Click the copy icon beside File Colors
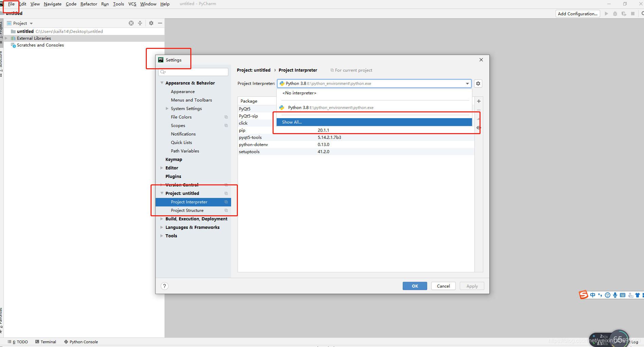Screen dimensions: 644x347 click(x=226, y=117)
